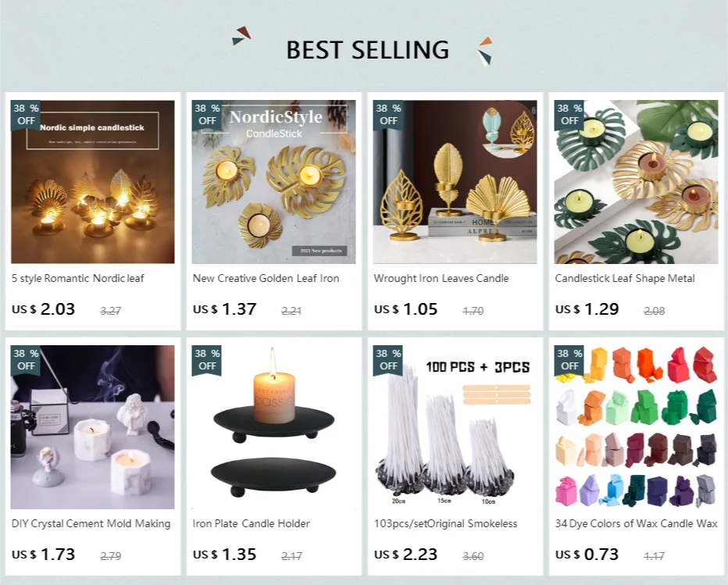The image size is (728, 585).
Task: View the 100 PCS + 3PCS wicks image
Action: [455, 427]
